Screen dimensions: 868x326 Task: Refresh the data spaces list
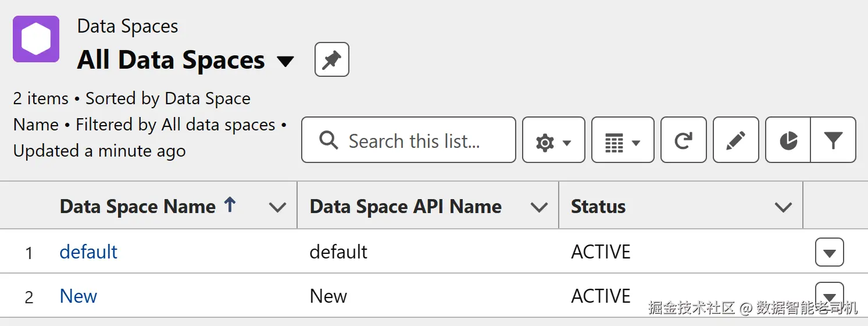click(x=683, y=140)
